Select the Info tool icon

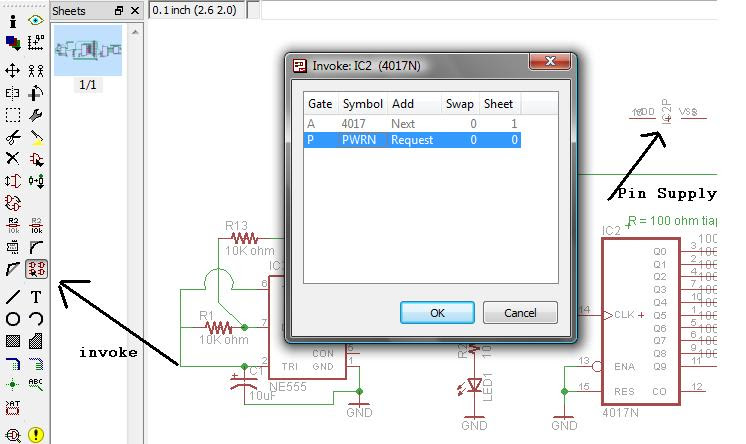pos(13,21)
